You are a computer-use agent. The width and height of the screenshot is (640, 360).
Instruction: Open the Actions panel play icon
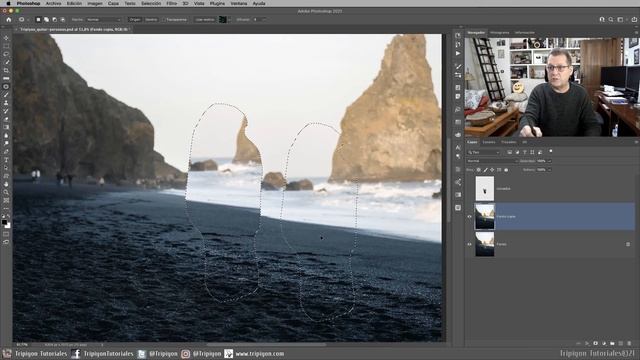(x=458, y=53)
